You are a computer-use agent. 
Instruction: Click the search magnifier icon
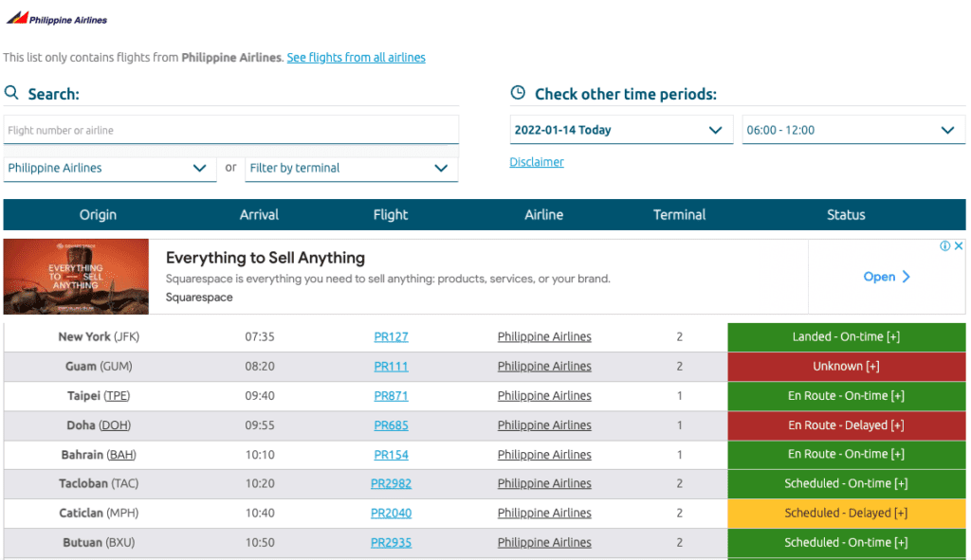(11, 93)
